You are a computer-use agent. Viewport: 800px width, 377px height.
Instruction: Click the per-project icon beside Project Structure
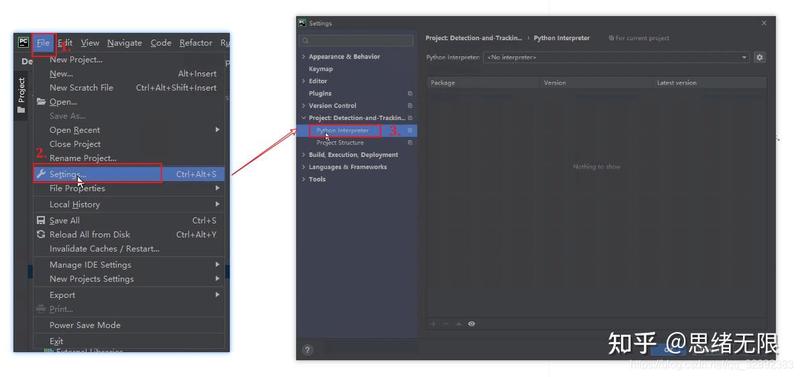[410, 143]
